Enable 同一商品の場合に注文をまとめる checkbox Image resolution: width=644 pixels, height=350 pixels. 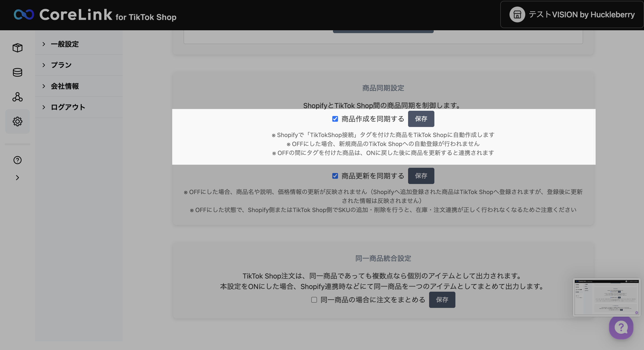[314, 300]
